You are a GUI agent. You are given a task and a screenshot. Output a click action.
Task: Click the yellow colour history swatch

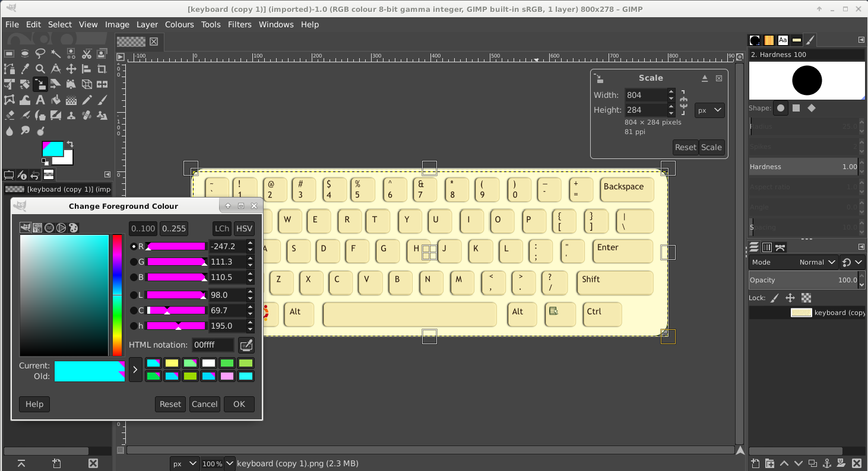pos(172,363)
